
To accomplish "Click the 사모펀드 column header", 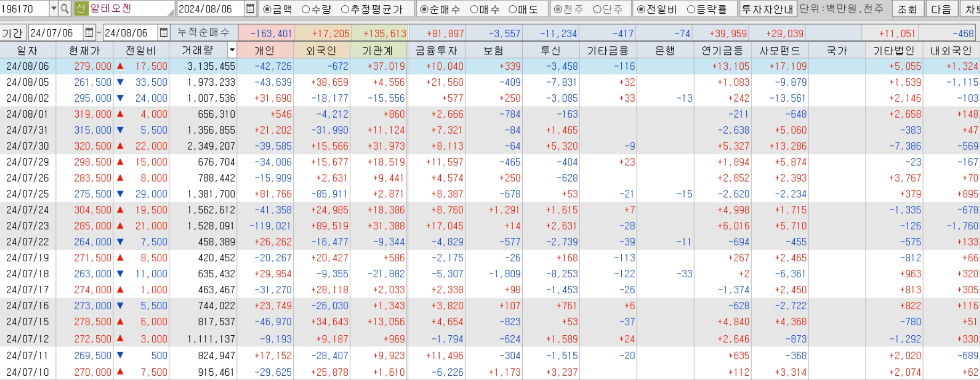I will click(x=780, y=51).
